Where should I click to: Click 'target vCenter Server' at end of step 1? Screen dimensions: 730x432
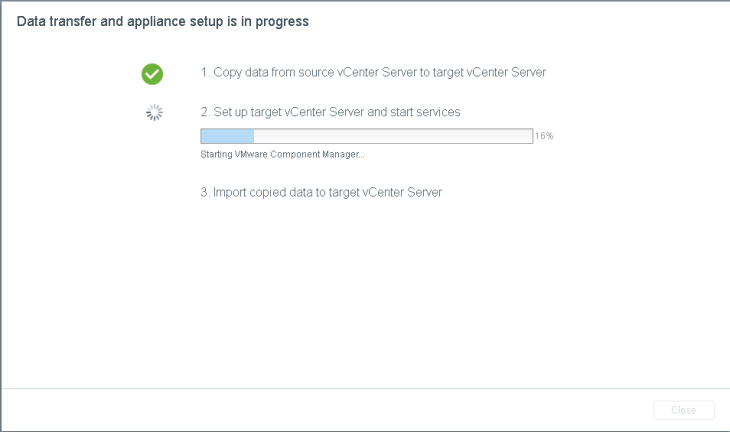(488, 73)
